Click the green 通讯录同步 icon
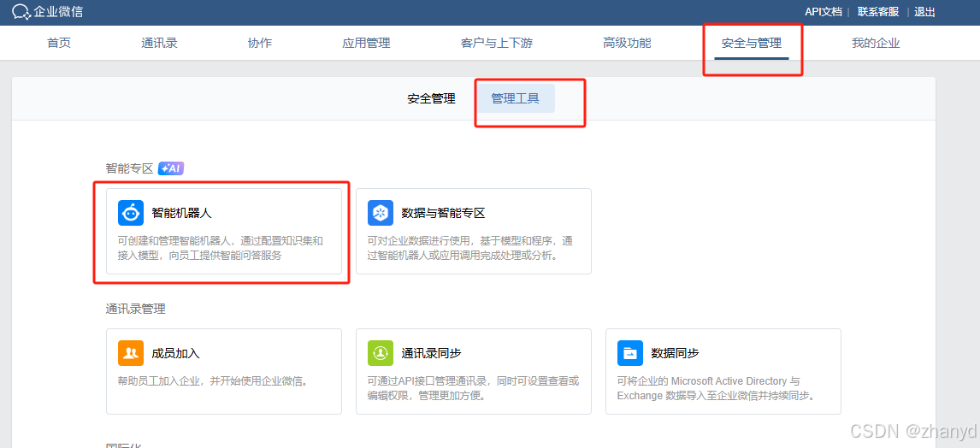 [380, 353]
